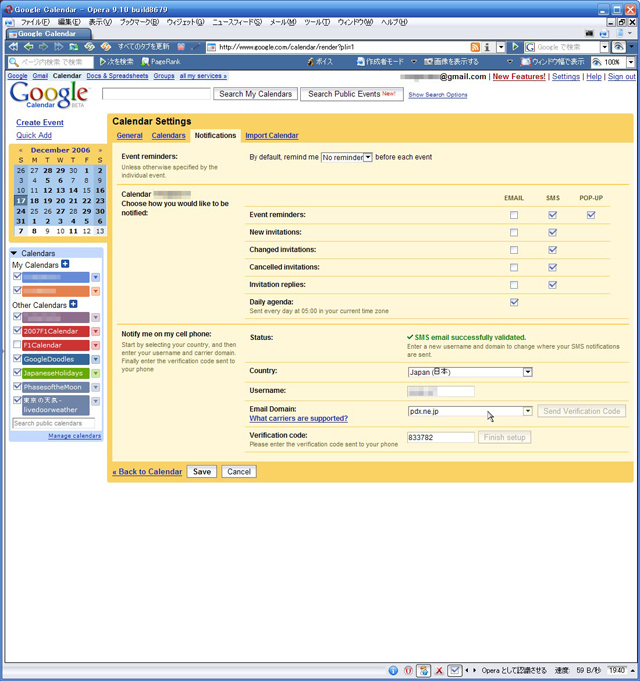Open the Country dropdown showing Japan
The width and height of the screenshot is (640, 681).
(x=470, y=372)
